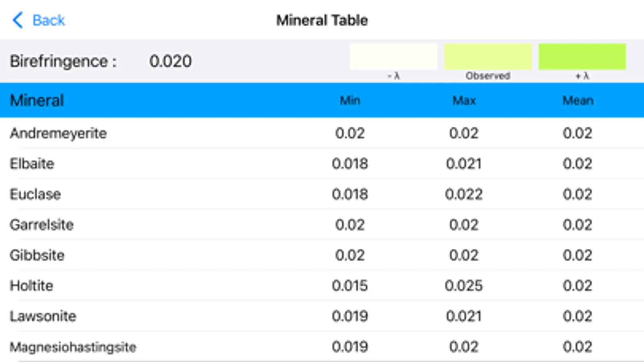Pick the Holtite mineral row
Screen dimensions: 644x362
31,286
